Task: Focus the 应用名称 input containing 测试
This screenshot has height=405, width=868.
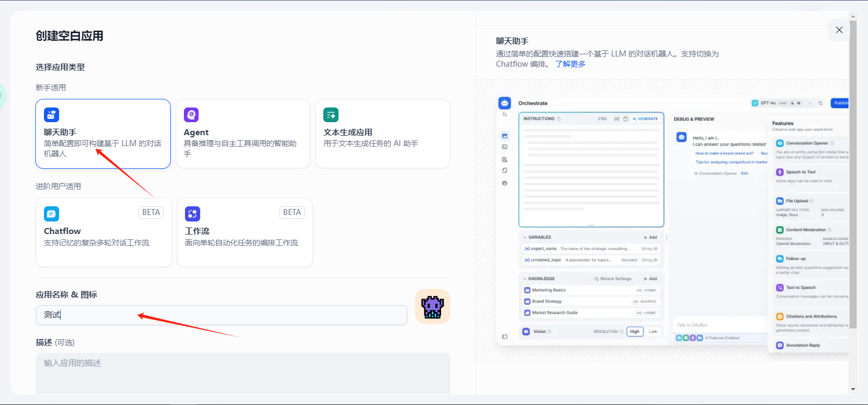Action: coord(221,315)
